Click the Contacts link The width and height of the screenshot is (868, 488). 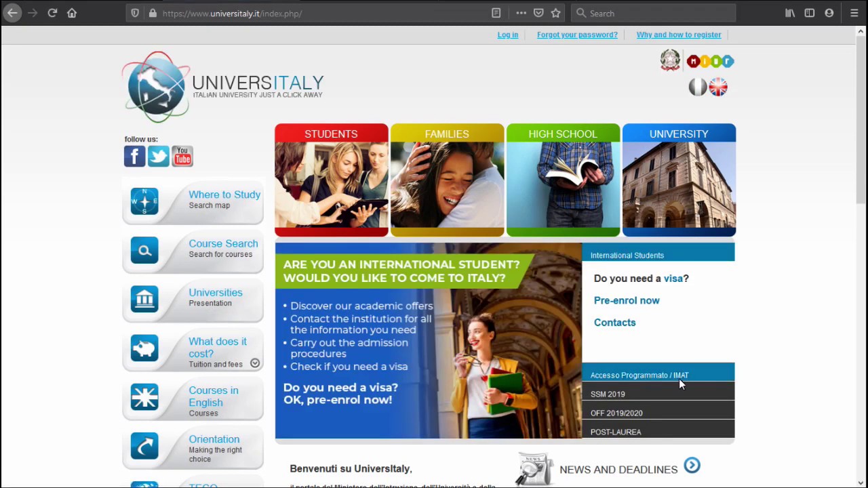(x=615, y=323)
